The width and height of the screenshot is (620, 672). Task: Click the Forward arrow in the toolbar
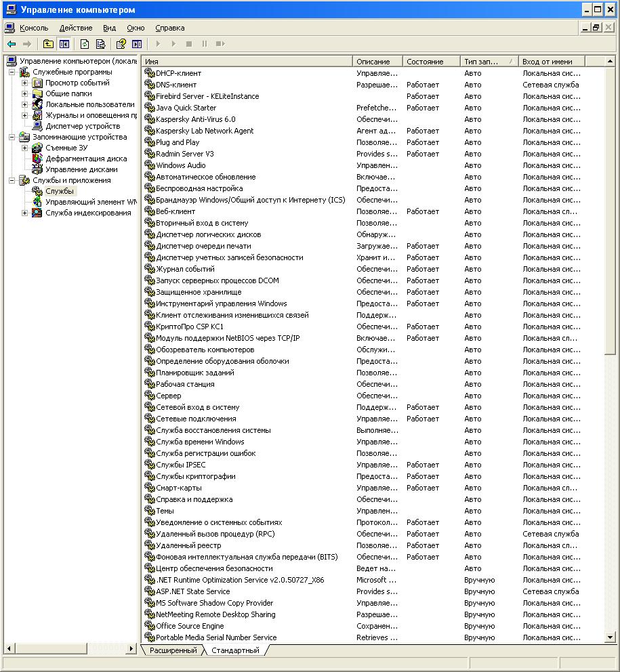point(27,44)
